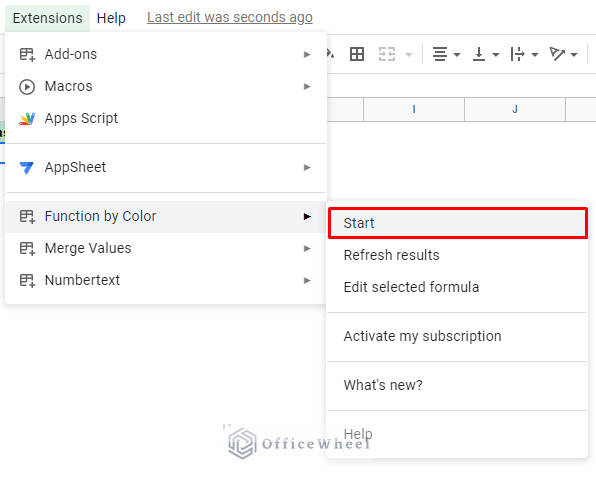This screenshot has height=482, width=596.
Task: Open the Horizontal align dropdown arrow
Action: (x=457, y=55)
